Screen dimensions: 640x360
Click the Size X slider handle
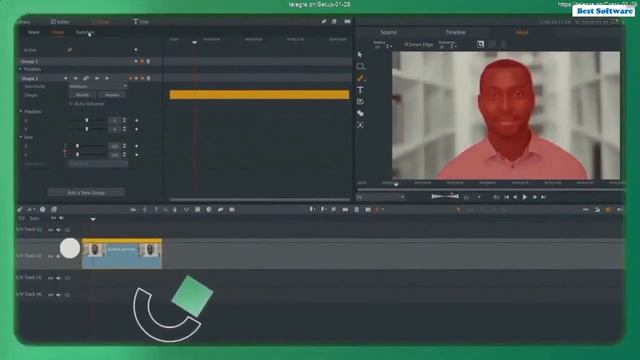[77, 146]
